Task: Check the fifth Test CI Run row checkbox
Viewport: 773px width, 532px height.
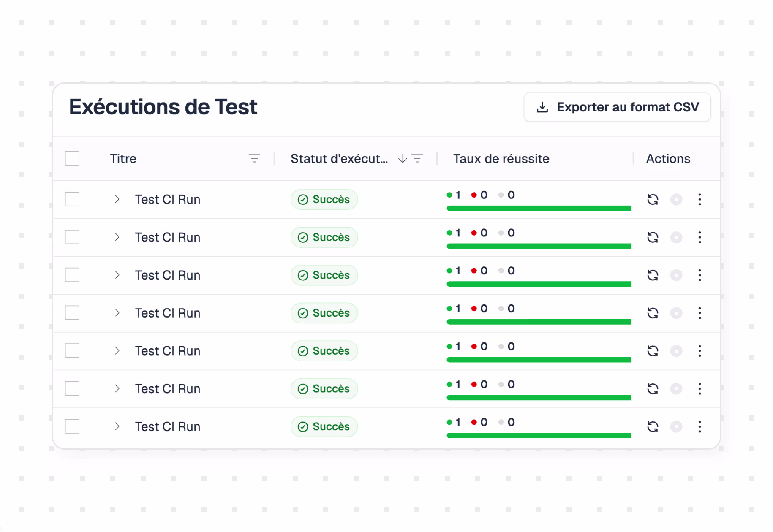Action: pos(72,351)
